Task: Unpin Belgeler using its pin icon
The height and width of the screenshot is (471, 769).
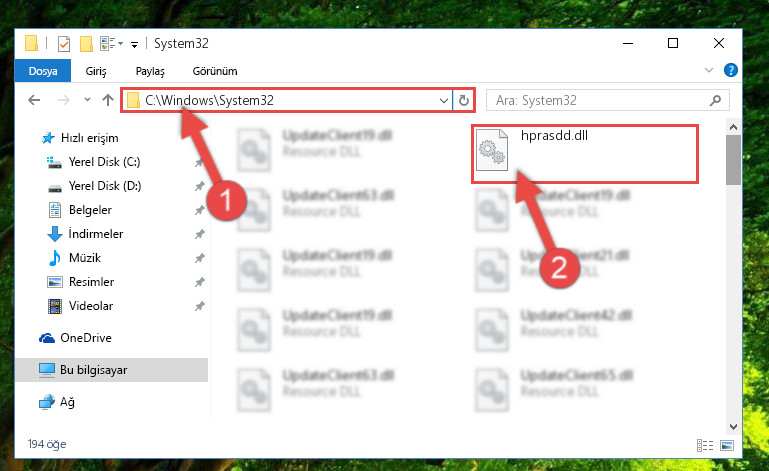Action: coord(199,210)
